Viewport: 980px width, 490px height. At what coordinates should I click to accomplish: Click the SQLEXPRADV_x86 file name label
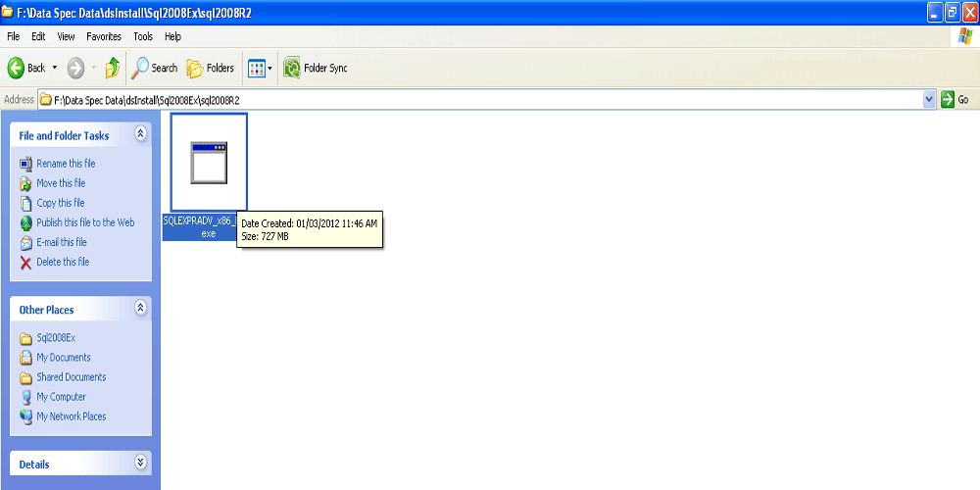pyautogui.click(x=199, y=227)
